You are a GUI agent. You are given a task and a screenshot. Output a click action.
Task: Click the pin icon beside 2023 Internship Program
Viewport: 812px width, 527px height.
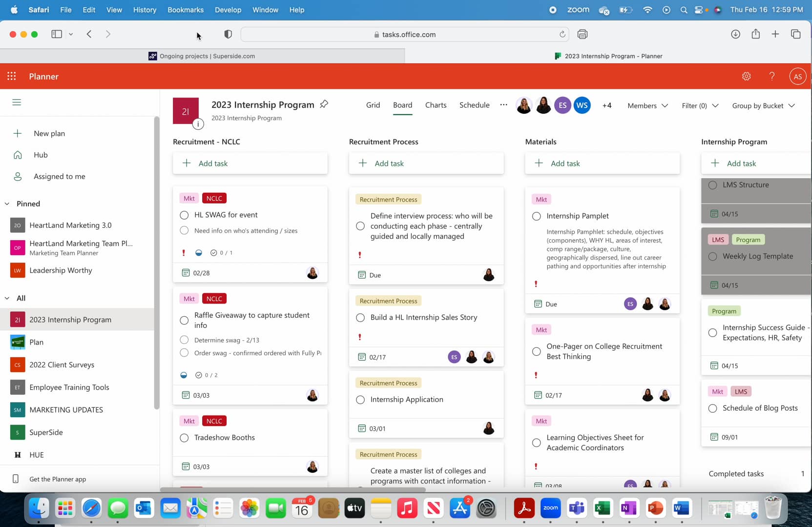coord(324,104)
